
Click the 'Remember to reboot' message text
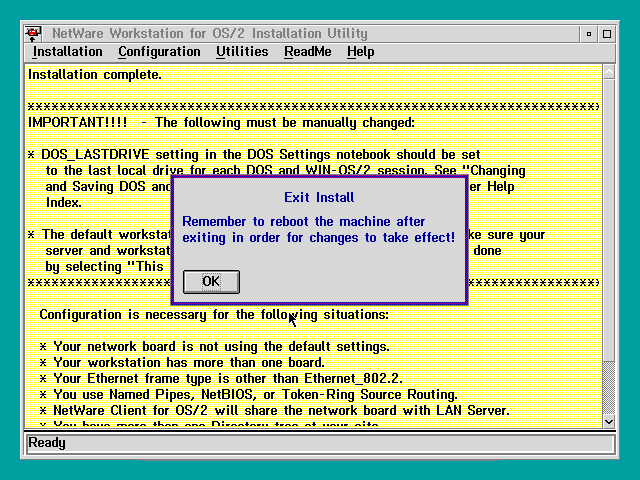318,230
